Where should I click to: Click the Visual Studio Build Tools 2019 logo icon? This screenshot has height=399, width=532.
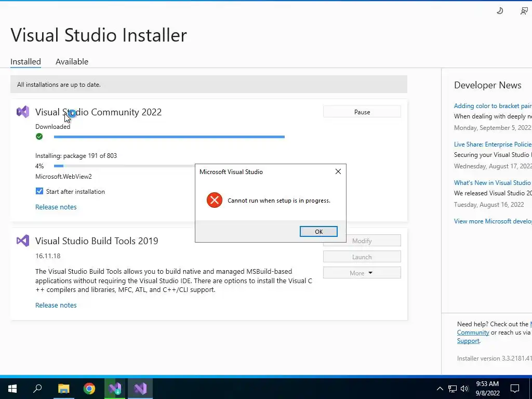(x=23, y=241)
